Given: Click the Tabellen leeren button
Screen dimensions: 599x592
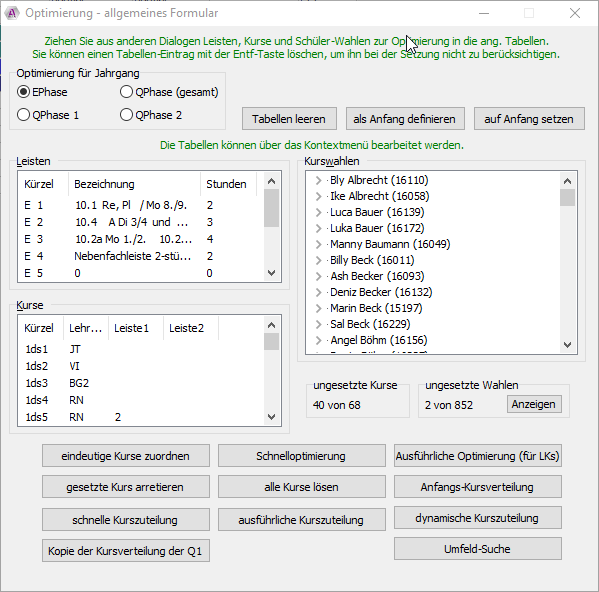Looking at the screenshot, I should coord(289,119).
